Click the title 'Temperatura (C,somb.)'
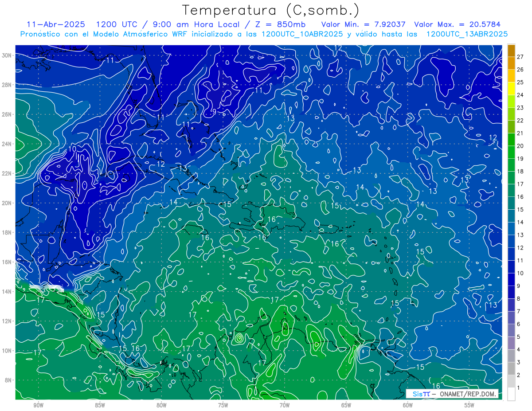532x411 pixels. [x=270, y=10]
